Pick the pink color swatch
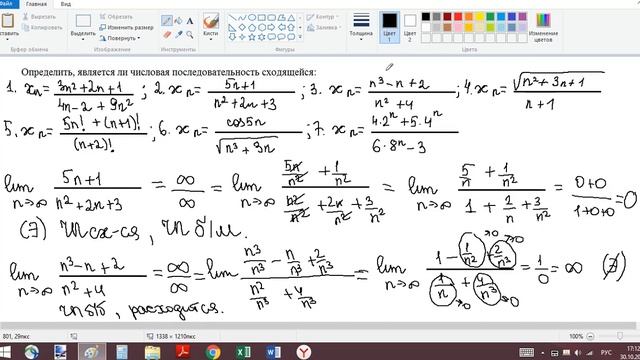Screen dimensions: 640x360 pos(458,27)
